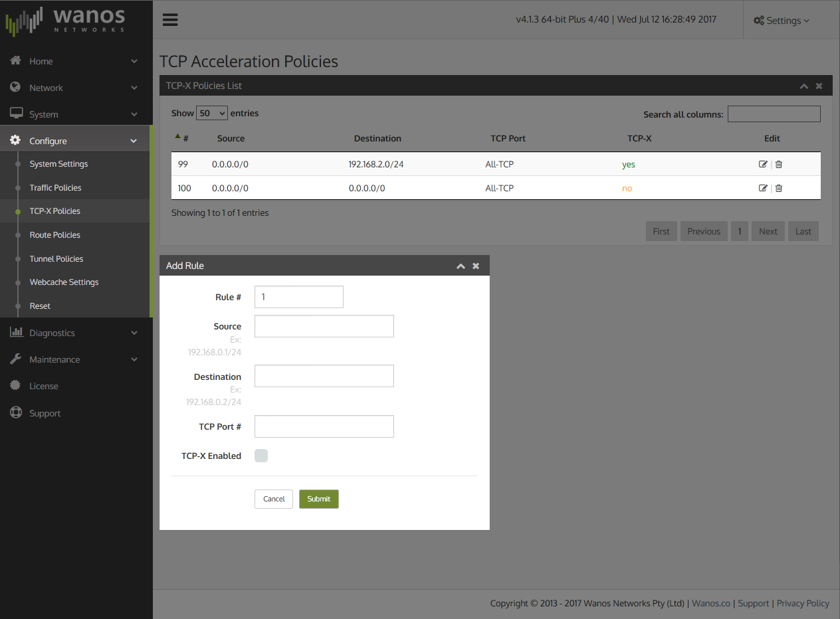Viewport: 840px width, 619px height.
Task: Collapse the TCP-X Policies List panel
Action: click(803, 86)
